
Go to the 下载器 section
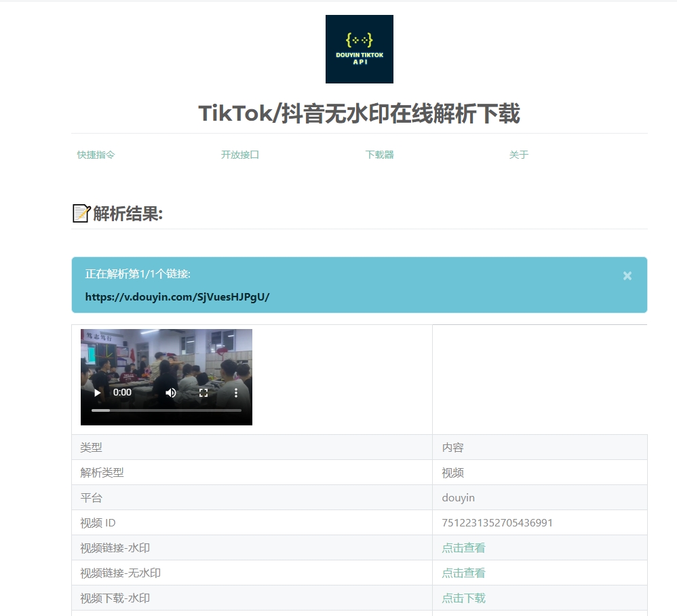[x=379, y=155]
